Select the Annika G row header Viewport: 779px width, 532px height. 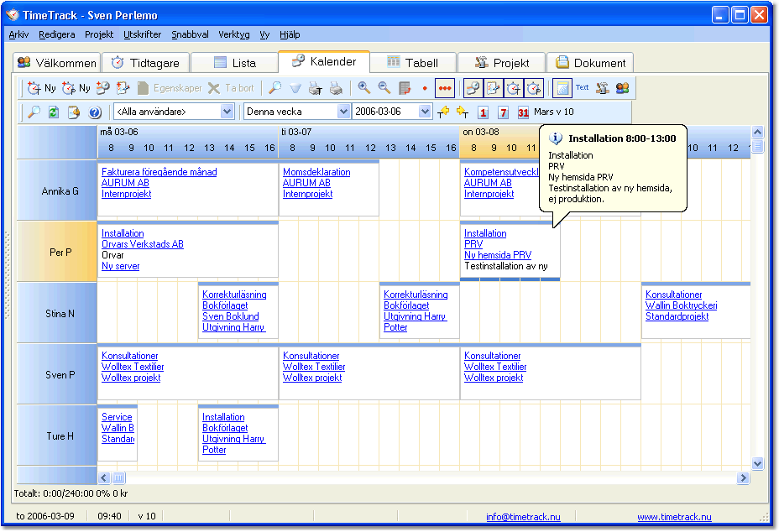57,190
